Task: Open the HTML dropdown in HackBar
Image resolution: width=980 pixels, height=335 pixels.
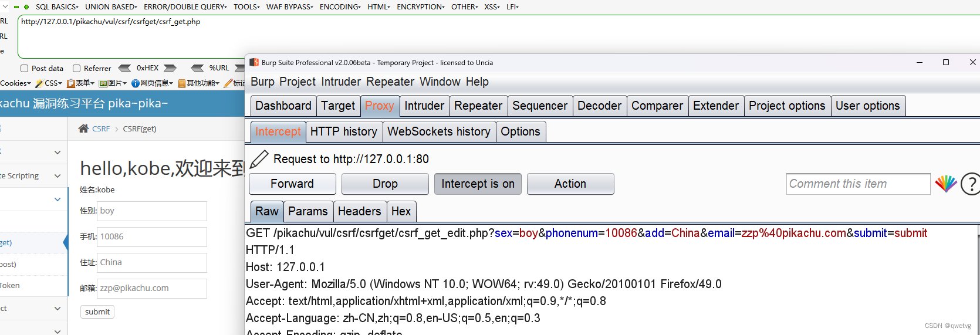Action: [379, 7]
